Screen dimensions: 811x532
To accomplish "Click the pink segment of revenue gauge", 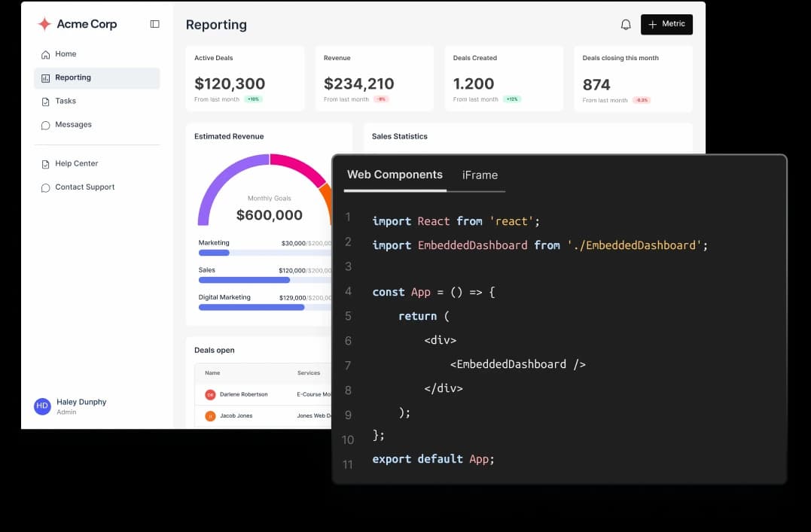I will pyautogui.click(x=300, y=166).
